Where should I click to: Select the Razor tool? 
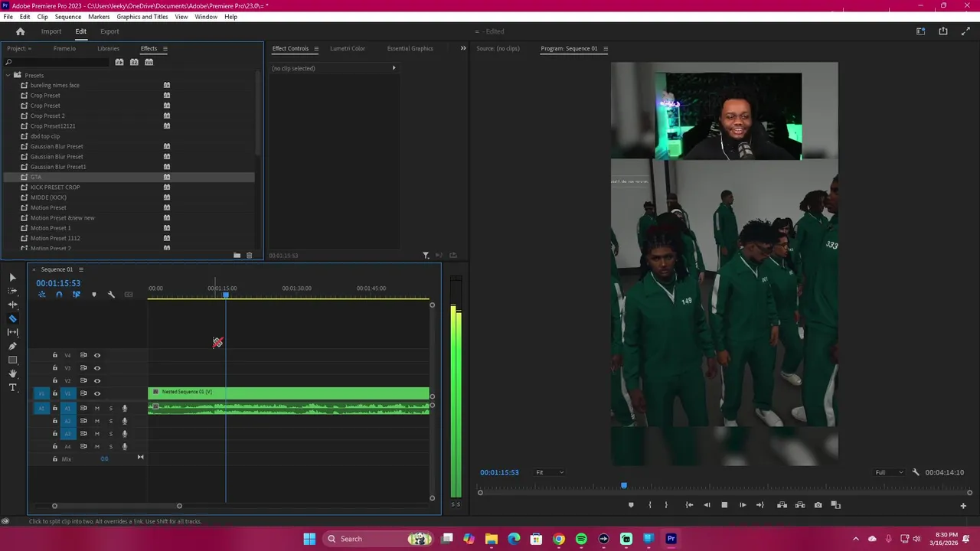(13, 318)
